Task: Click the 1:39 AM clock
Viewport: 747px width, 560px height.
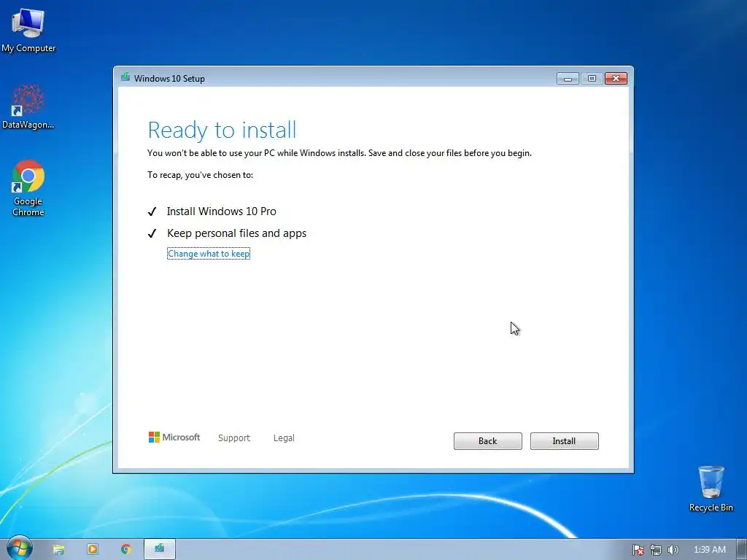Action: coord(709,550)
